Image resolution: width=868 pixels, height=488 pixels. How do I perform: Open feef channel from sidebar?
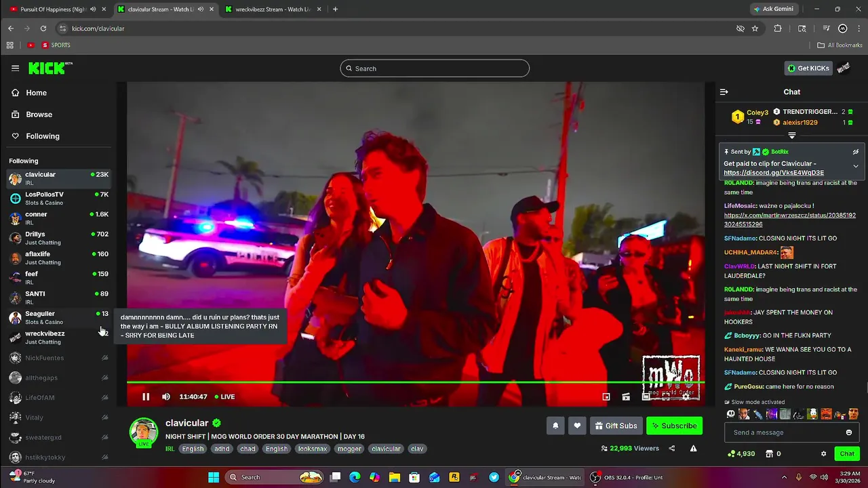pyautogui.click(x=58, y=277)
